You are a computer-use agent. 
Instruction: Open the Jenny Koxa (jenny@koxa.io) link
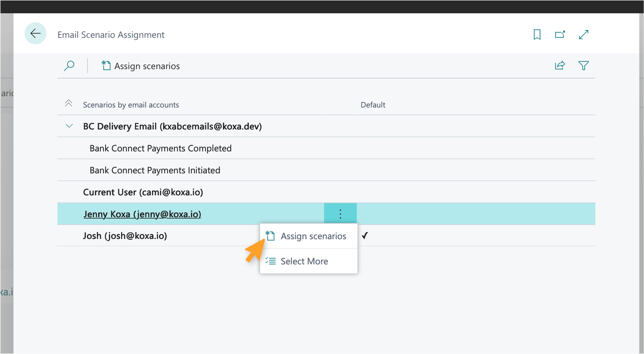click(x=142, y=214)
